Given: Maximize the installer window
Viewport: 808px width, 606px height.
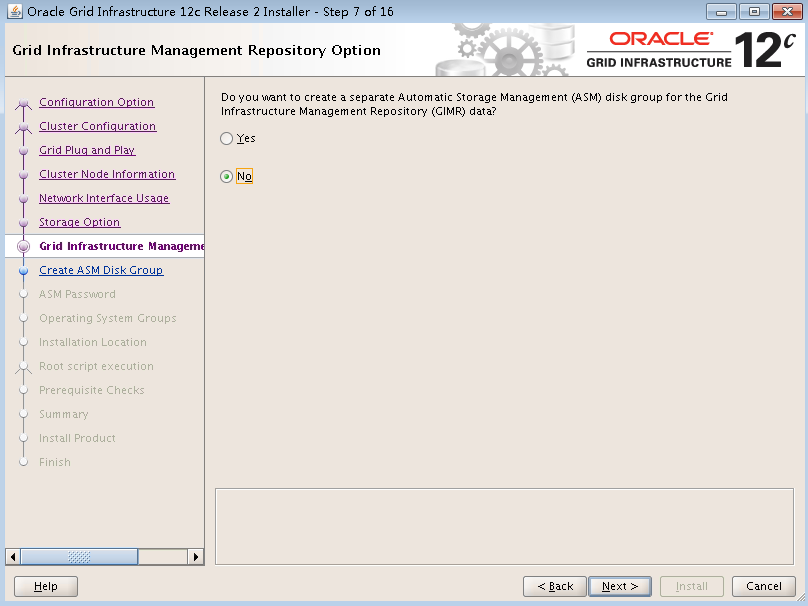Looking at the screenshot, I should coord(754,11).
